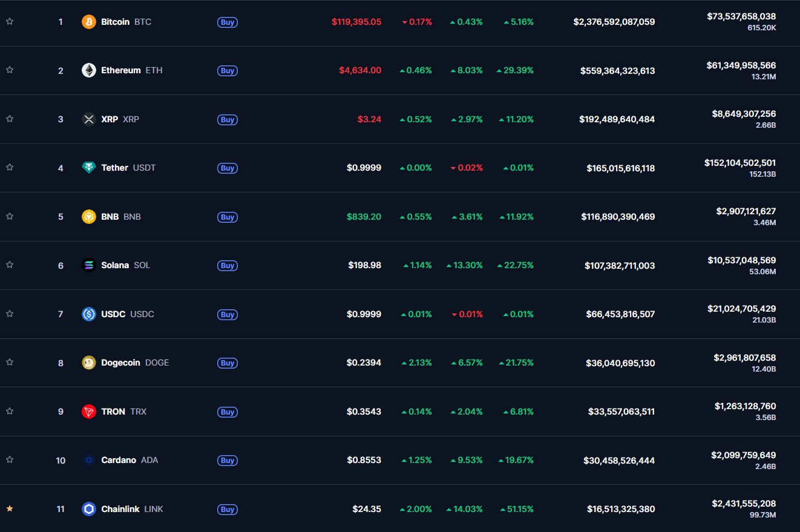This screenshot has width=800, height=532.
Task: Click the Dogecoin coin logo
Action: click(x=89, y=363)
